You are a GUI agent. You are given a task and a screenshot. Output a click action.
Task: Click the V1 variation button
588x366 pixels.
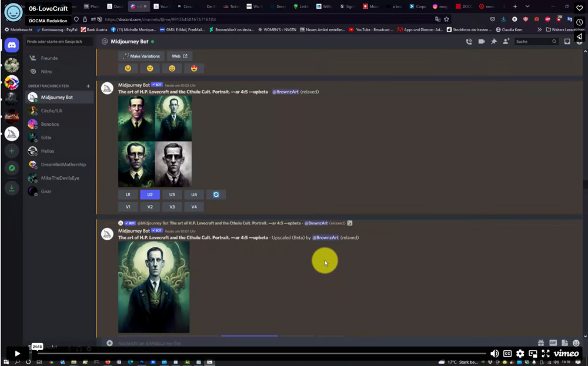[x=128, y=207]
